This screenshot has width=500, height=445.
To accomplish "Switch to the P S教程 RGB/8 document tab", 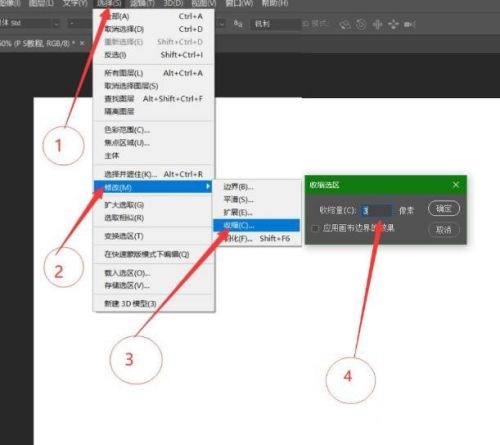I will coord(38,43).
